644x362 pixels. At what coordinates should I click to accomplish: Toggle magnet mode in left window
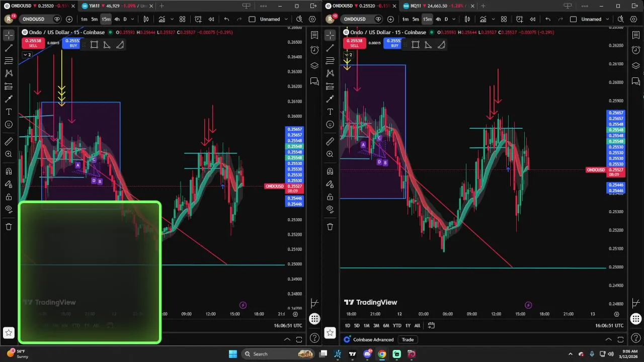9,171
